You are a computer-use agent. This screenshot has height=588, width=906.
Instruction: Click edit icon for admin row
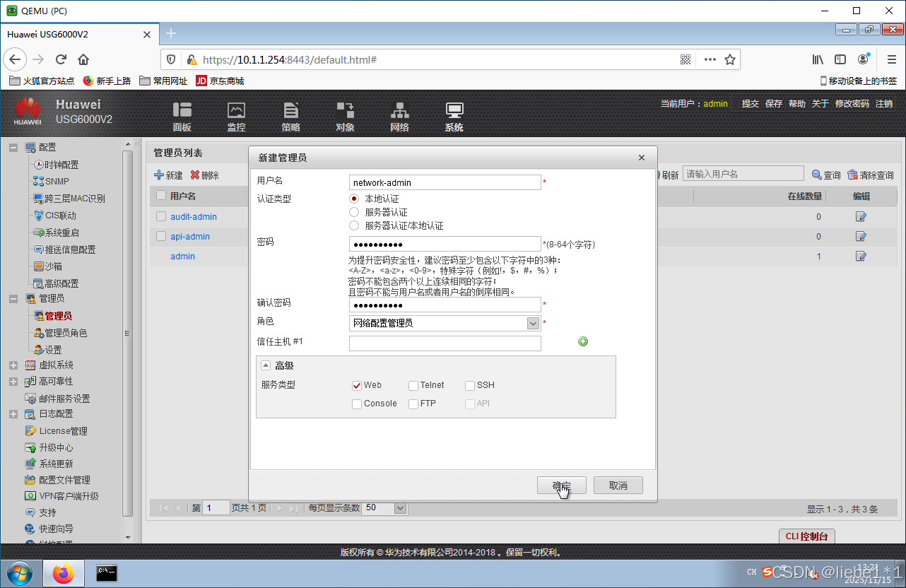861,257
